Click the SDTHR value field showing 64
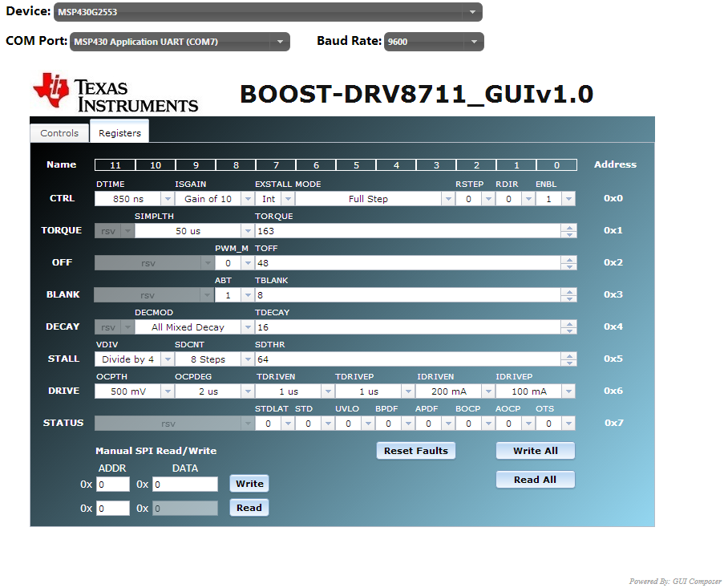 pyautogui.click(x=407, y=359)
